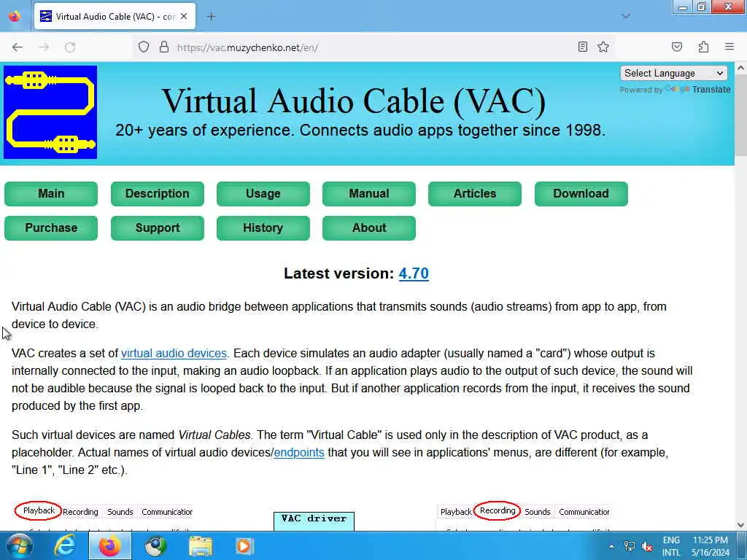This screenshot has width=747, height=560.
Task: Open the Purchase page
Action: (x=51, y=228)
